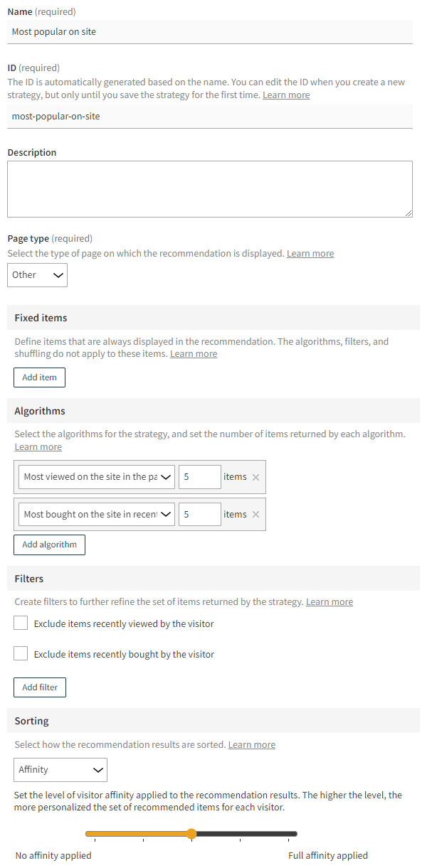The width and height of the screenshot is (427, 868).
Task: Open the Learn more link about ID generation
Action: coord(285,94)
